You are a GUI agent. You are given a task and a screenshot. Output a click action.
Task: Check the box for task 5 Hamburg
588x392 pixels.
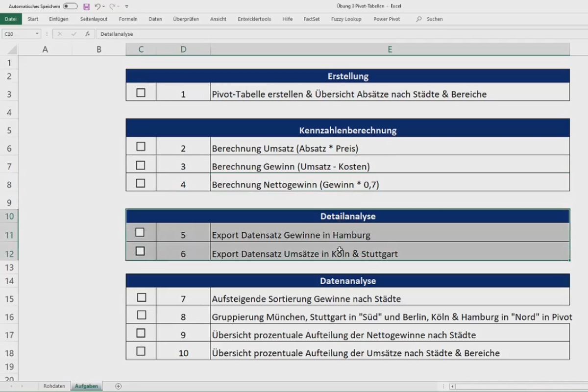140,232
